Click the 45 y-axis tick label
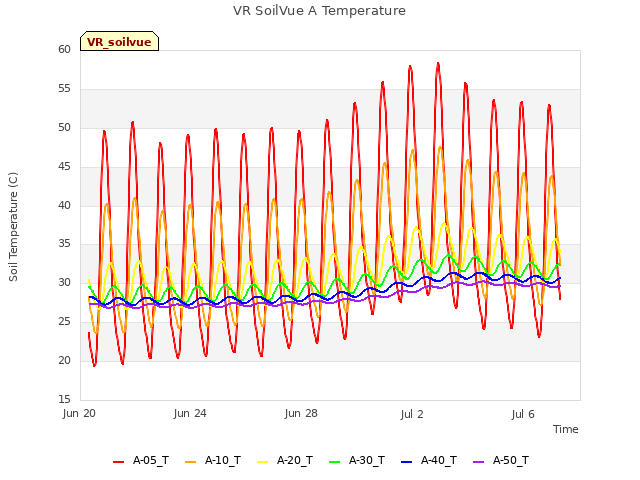This screenshot has width=640, height=480. (x=64, y=167)
